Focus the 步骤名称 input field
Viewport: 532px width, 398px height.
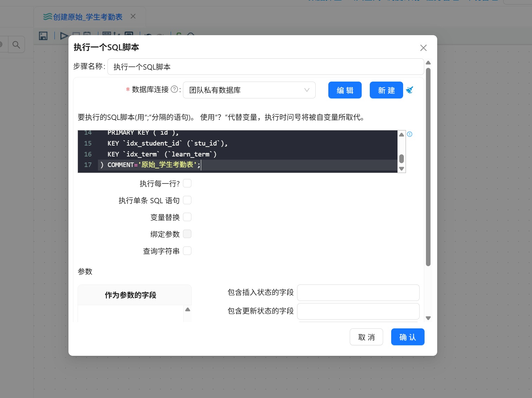265,67
